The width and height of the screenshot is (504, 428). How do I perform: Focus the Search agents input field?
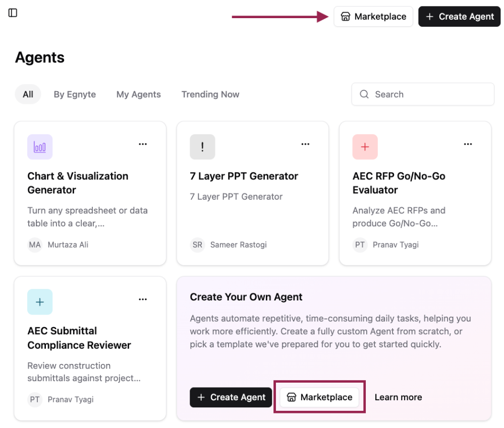[x=423, y=94]
